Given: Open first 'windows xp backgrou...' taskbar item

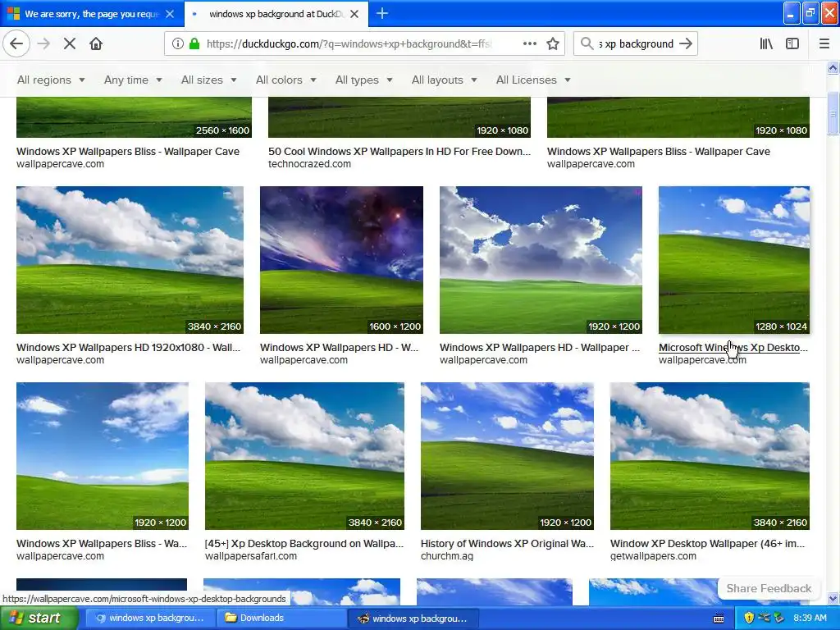Looking at the screenshot, I should point(149,618).
